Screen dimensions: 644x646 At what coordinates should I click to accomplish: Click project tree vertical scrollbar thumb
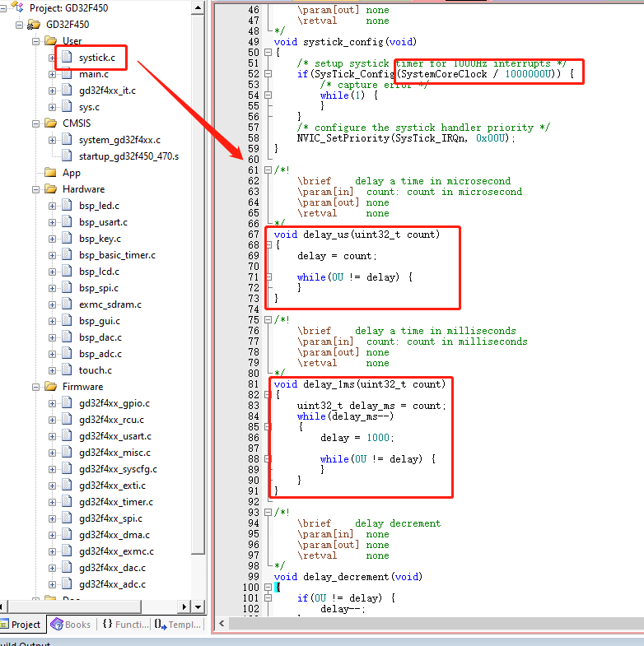pyautogui.click(x=198, y=284)
